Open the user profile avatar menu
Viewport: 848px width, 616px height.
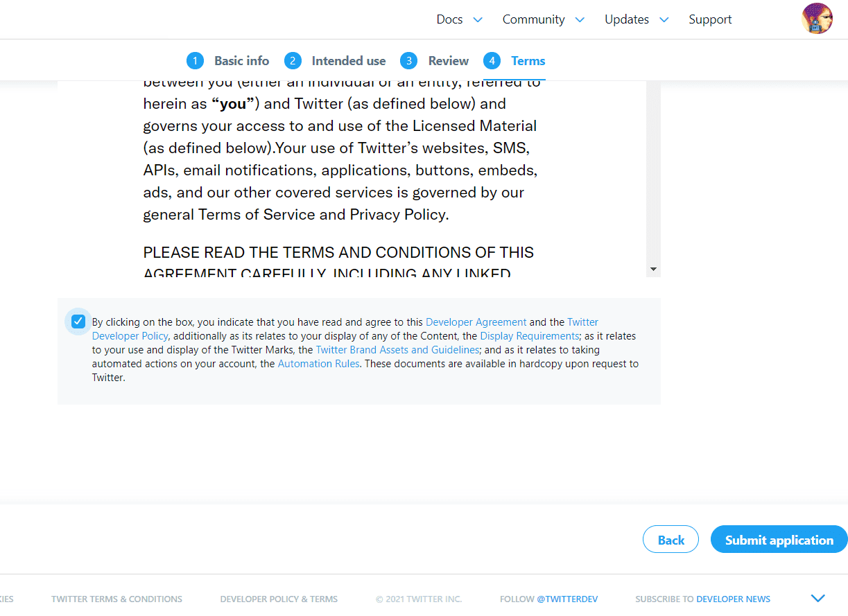pyautogui.click(x=817, y=19)
